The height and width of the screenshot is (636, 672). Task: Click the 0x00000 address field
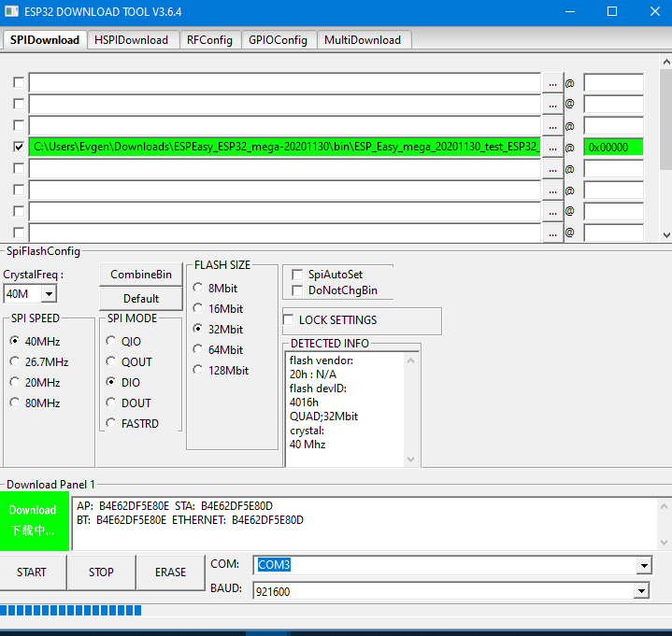pos(613,148)
